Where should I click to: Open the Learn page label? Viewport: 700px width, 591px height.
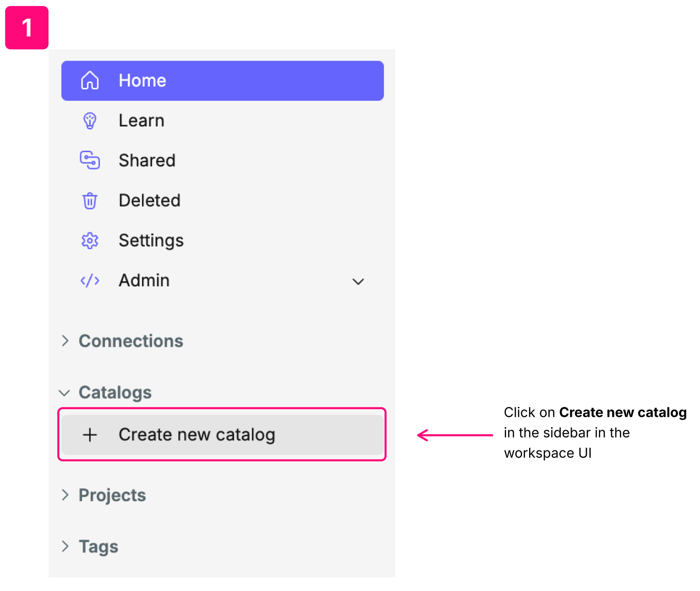(x=141, y=121)
